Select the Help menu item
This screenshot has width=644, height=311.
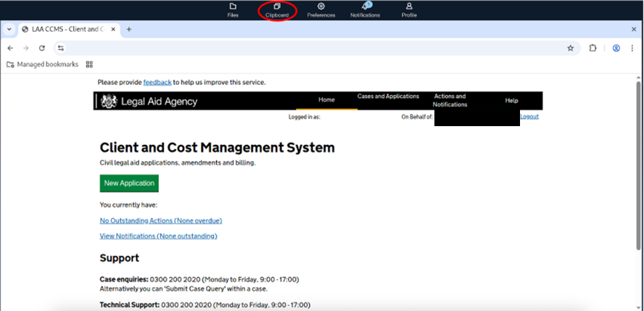[511, 101]
